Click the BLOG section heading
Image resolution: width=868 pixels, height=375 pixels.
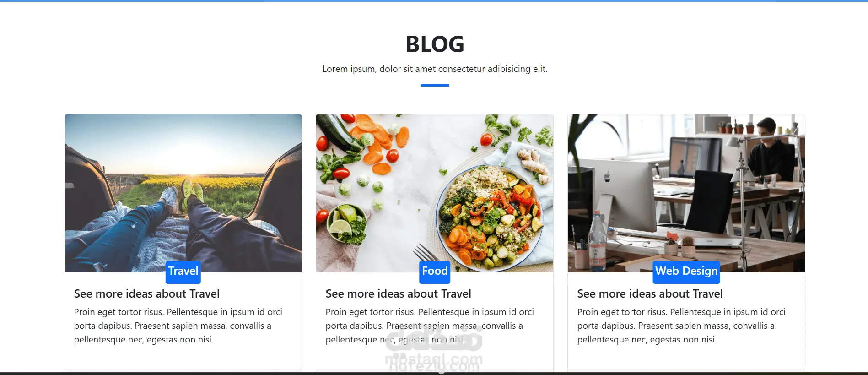[x=435, y=44]
